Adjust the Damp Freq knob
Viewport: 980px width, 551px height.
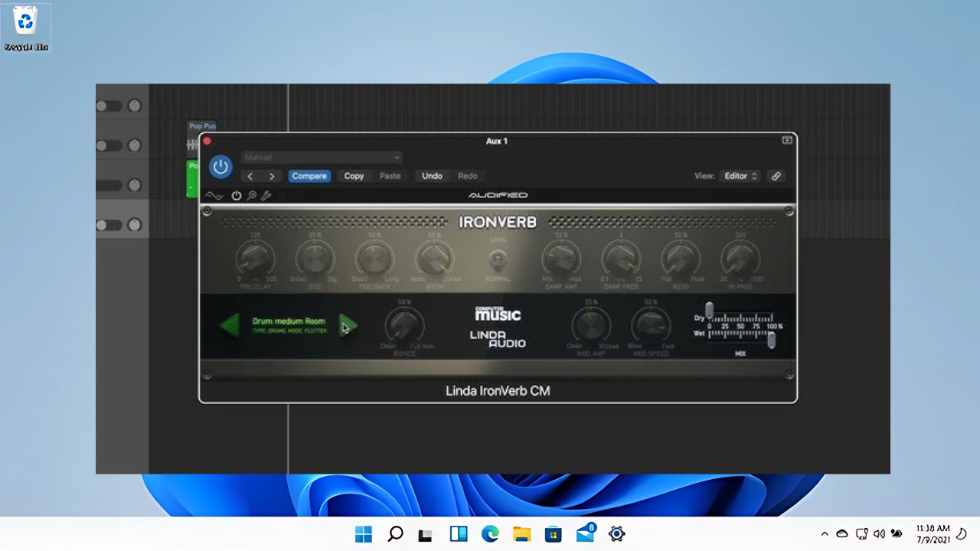click(x=621, y=259)
